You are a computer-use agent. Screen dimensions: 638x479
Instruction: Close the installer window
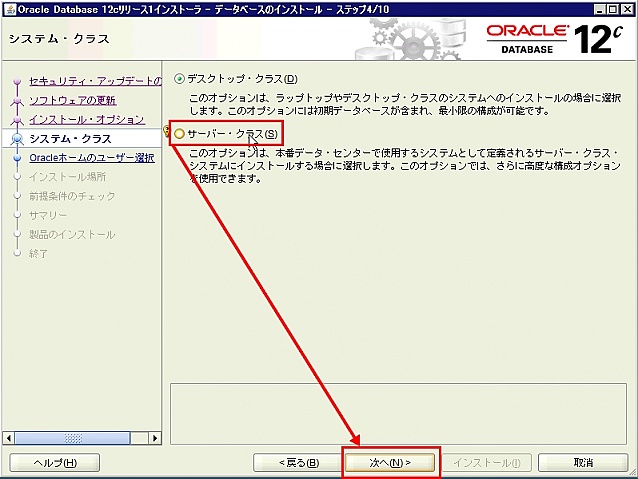click(x=627, y=9)
